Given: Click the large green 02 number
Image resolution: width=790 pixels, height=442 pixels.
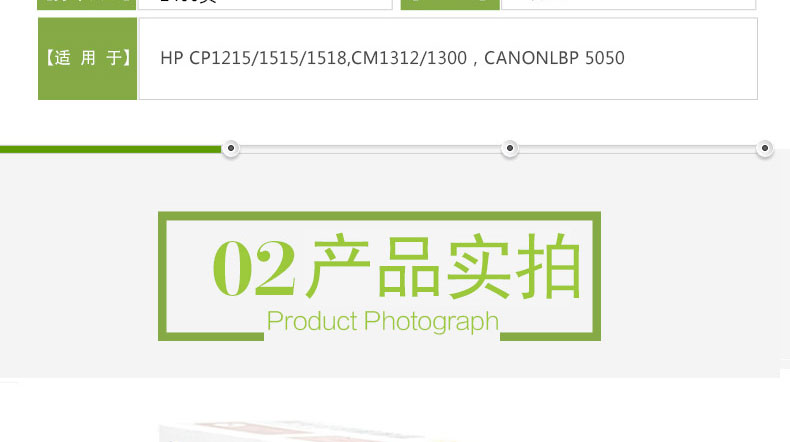Looking at the screenshot, I should [x=254, y=268].
